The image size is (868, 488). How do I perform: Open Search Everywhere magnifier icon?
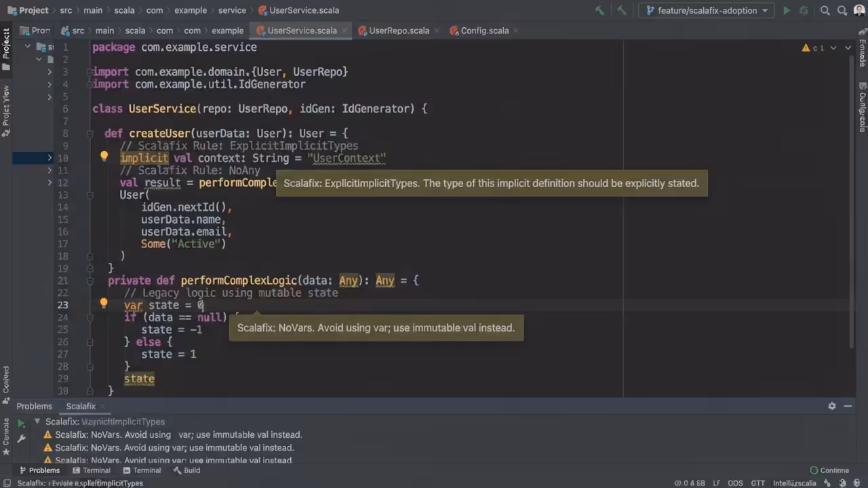(825, 10)
